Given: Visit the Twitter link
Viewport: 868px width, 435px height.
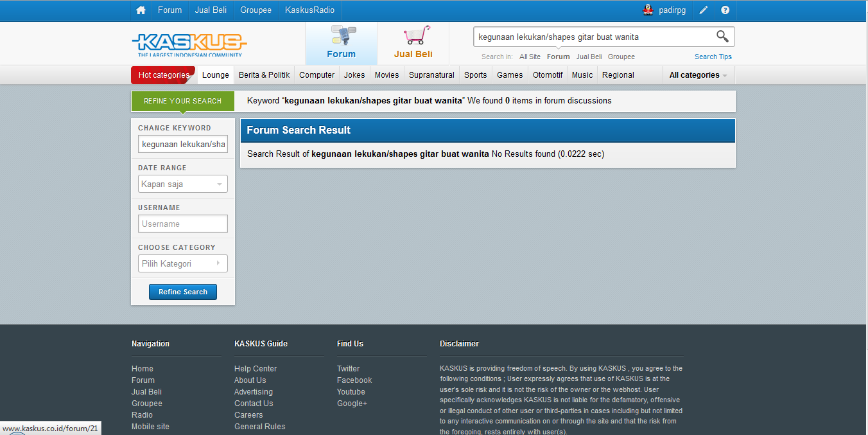Looking at the screenshot, I should click(x=348, y=369).
